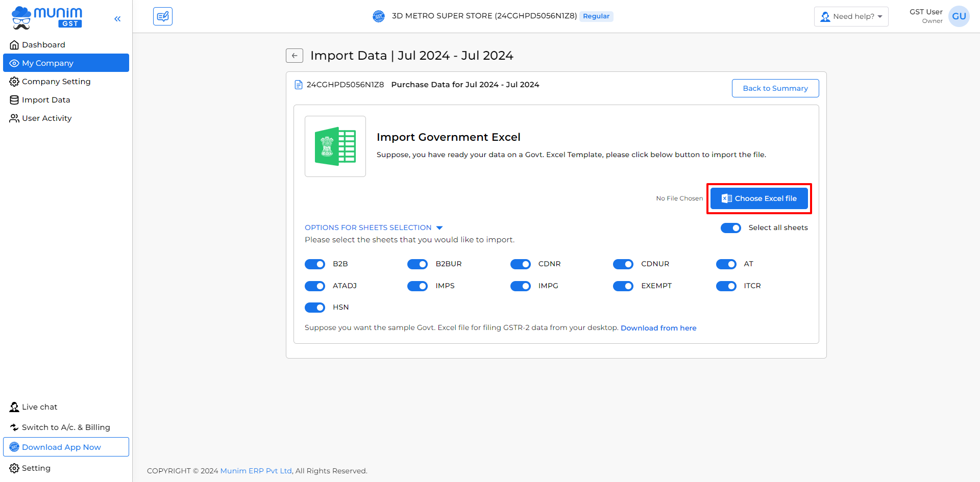
Task: Collapse Options for Sheets Selection
Action: [374, 227]
